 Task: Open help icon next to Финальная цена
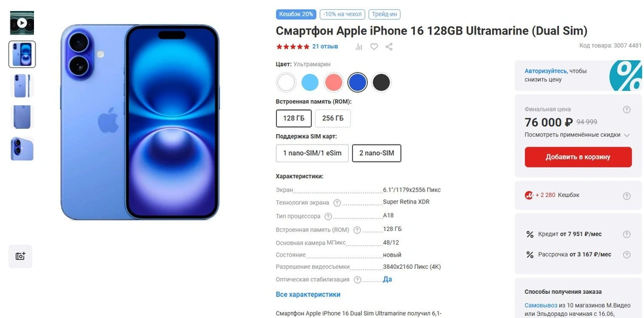coord(626,110)
